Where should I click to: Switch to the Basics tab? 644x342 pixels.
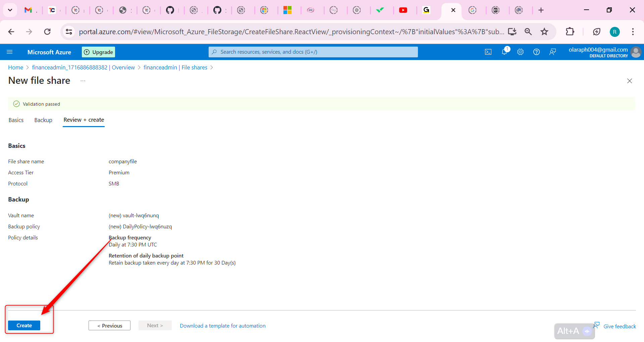16,120
